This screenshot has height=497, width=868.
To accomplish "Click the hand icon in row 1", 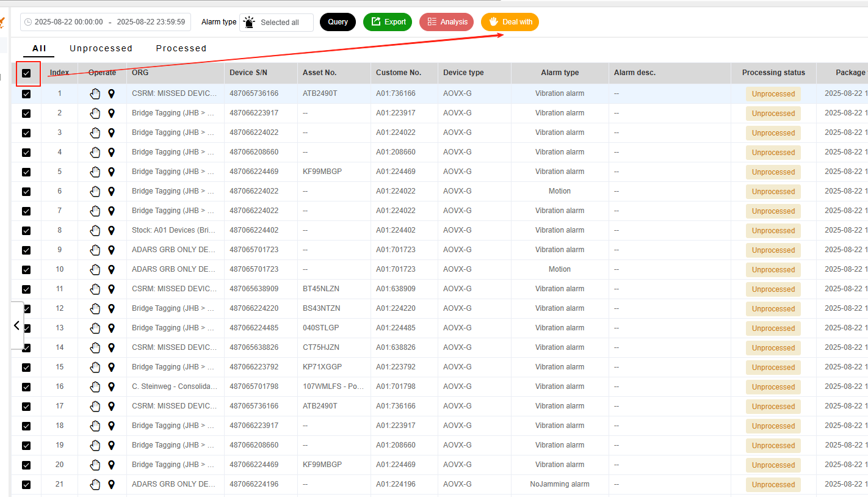I will [95, 93].
